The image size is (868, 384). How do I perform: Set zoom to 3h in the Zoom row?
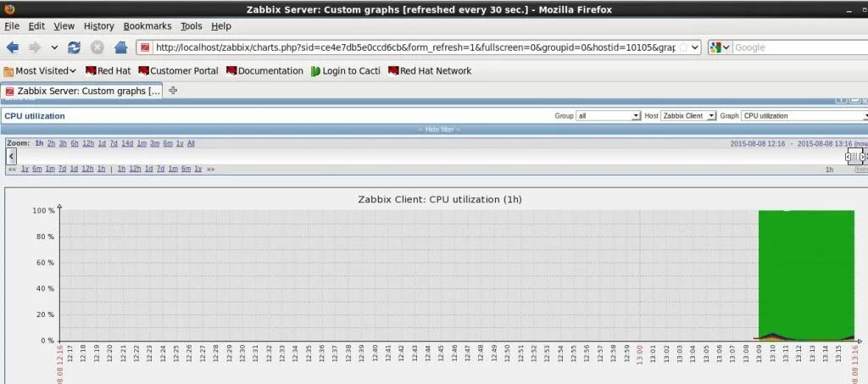[x=63, y=143]
